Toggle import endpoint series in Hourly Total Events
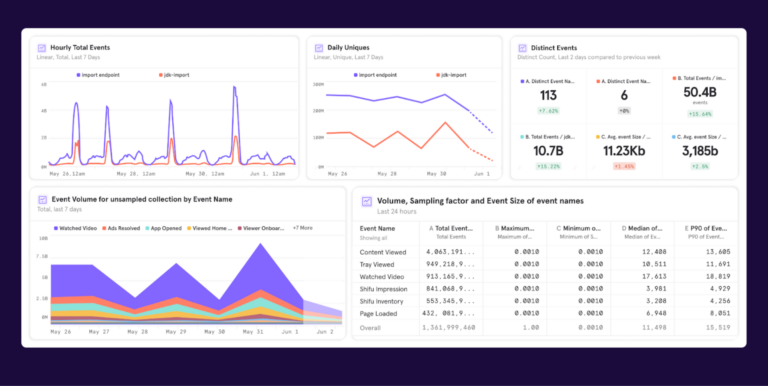This screenshot has height=386, width=768. (x=97, y=75)
